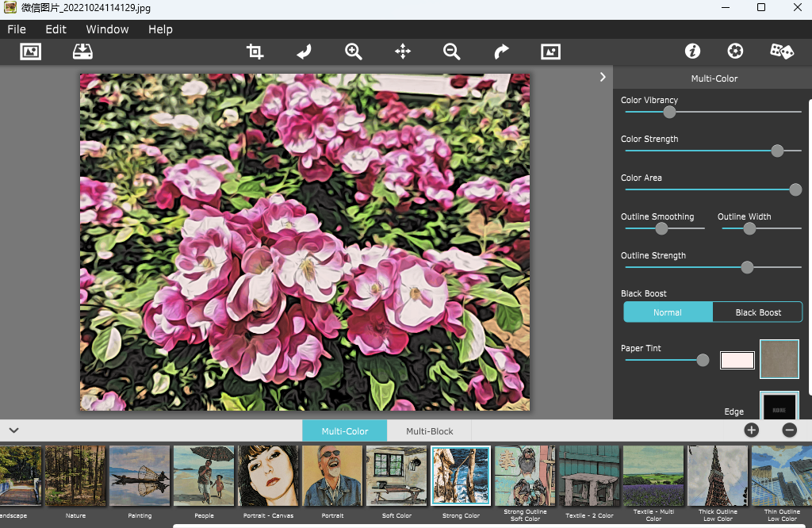Open the settings gear icon

735,52
